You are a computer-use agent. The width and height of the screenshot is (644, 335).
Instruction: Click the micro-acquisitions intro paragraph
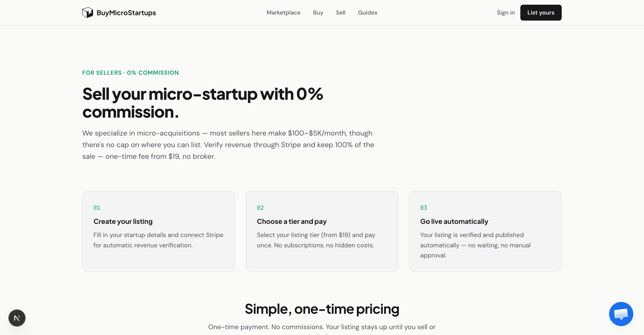[x=228, y=145]
